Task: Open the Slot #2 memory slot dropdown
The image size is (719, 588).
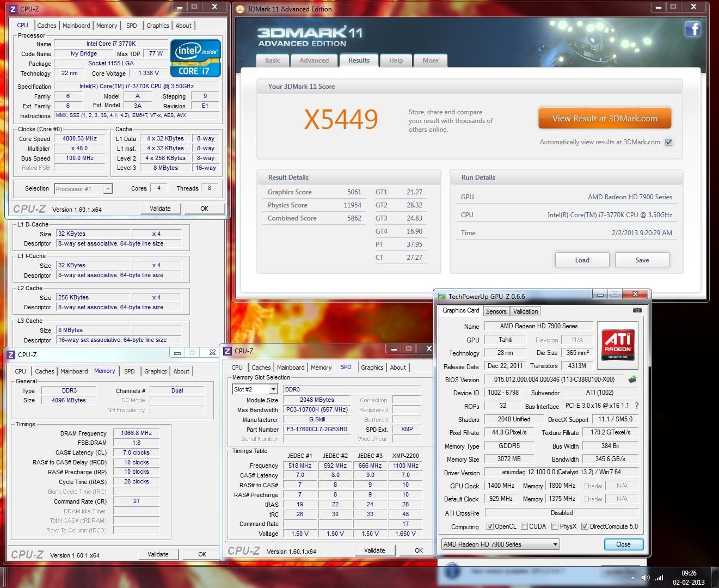Action: point(255,389)
